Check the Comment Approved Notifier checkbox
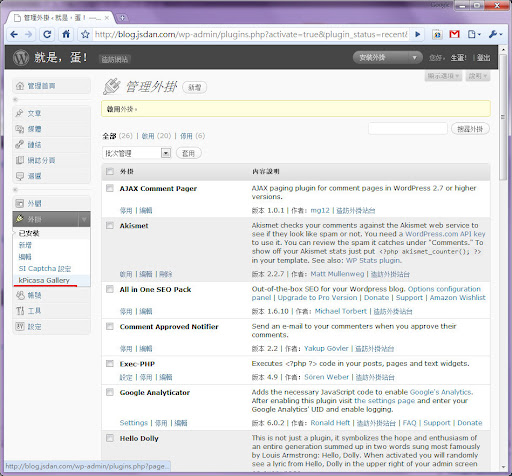Image resolution: width=512 pixels, height=476 pixels. (110, 326)
